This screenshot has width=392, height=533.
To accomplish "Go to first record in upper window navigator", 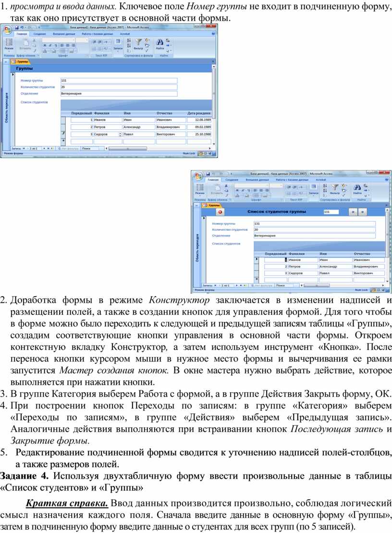I will coord(24,149).
